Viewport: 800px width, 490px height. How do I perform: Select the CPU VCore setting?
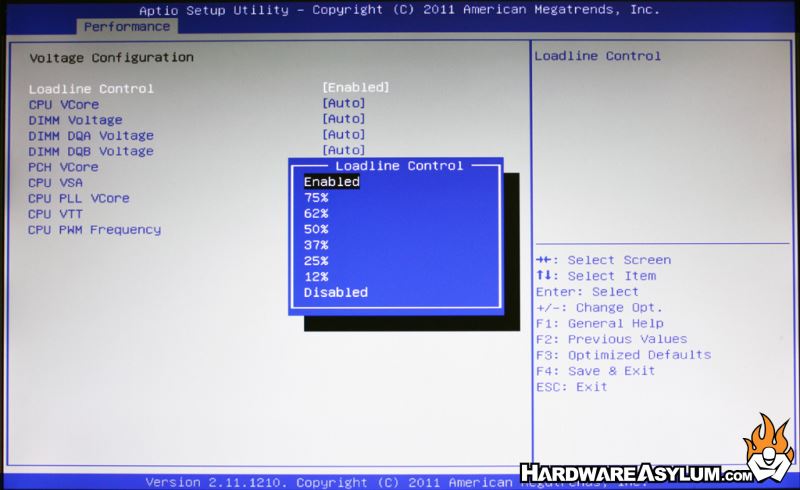(x=64, y=105)
